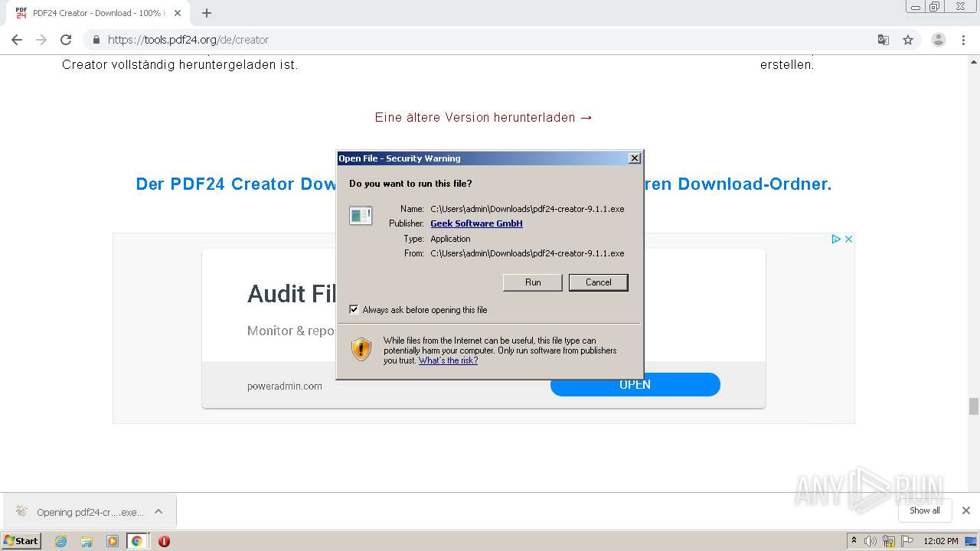Cancel the Security Warning dialog
Viewport: 980px width, 551px height.
[599, 282]
